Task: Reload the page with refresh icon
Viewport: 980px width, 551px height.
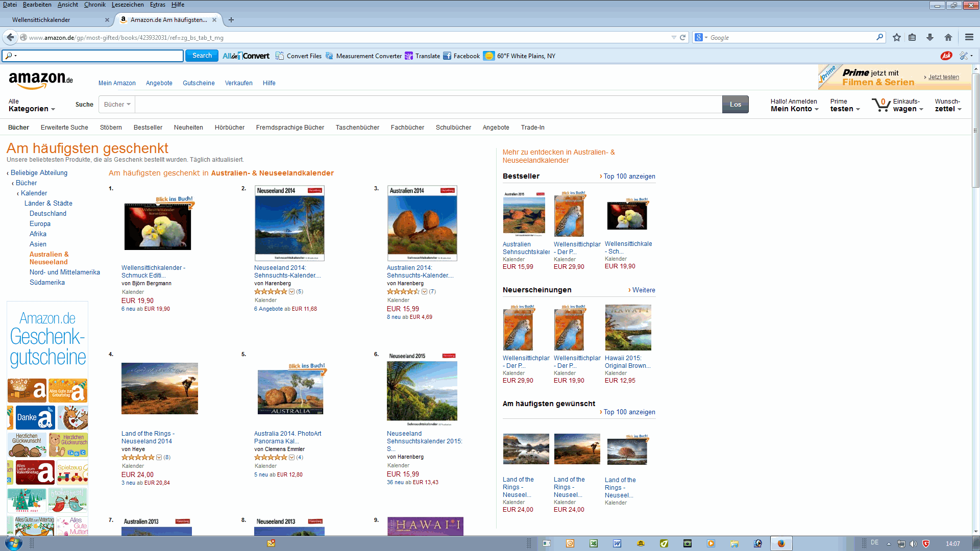Action: coord(682,37)
